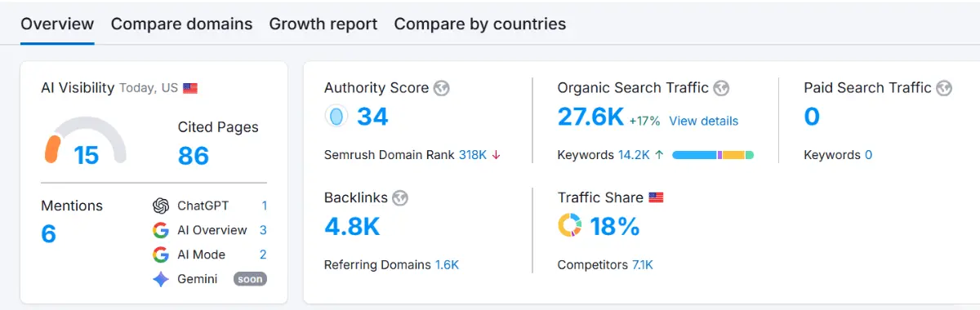The width and height of the screenshot is (980, 310).
Task: Click the AI Mode label
Action: coord(202,255)
